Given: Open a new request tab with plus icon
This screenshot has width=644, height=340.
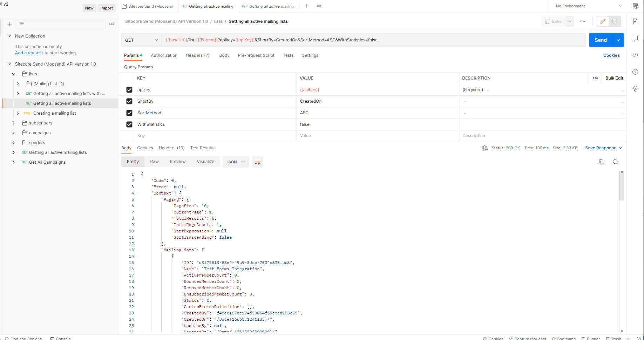Looking at the screenshot, I should [x=306, y=6].
